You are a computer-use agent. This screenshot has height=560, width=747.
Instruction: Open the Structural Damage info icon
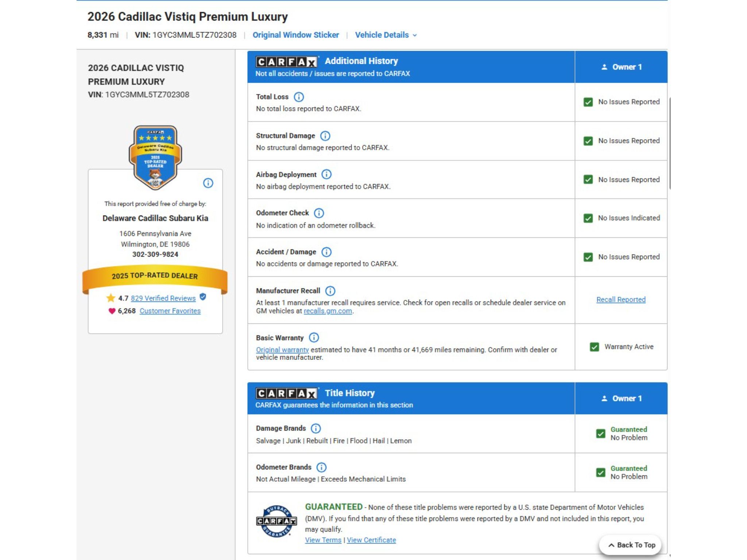coord(325,136)
